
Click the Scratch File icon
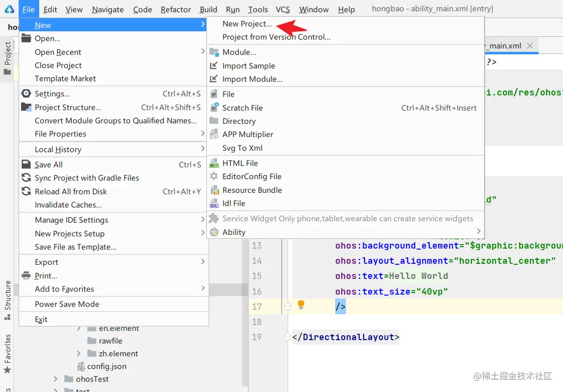click(x=214, y=107)
